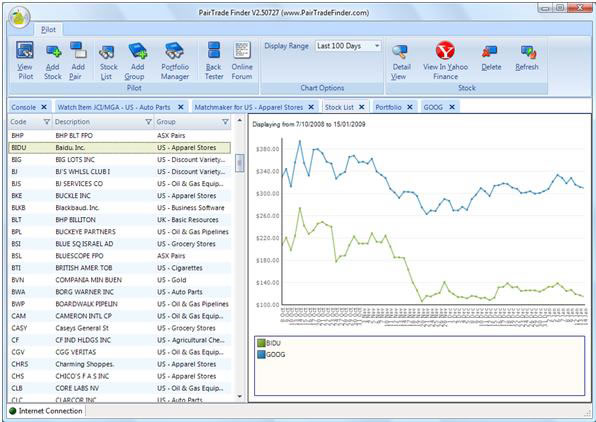The image size is (596, 422).
Task: Click the Add Stock icon
Action: [x=53, y=51]
